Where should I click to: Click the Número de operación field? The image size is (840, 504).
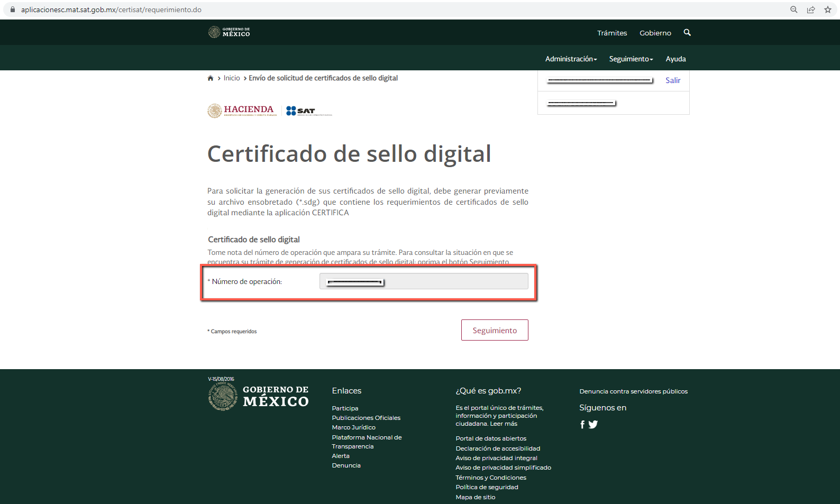[423, 282]
